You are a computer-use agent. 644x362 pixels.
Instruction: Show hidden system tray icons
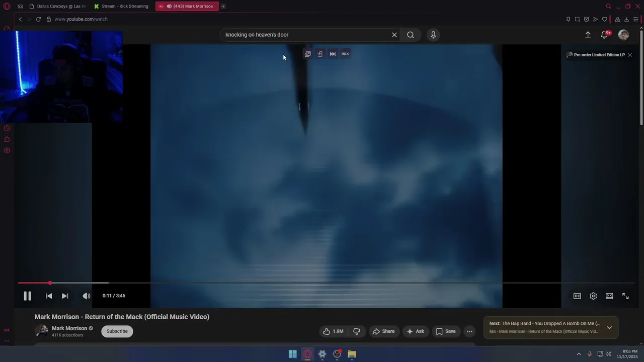(x=579, y=354)
